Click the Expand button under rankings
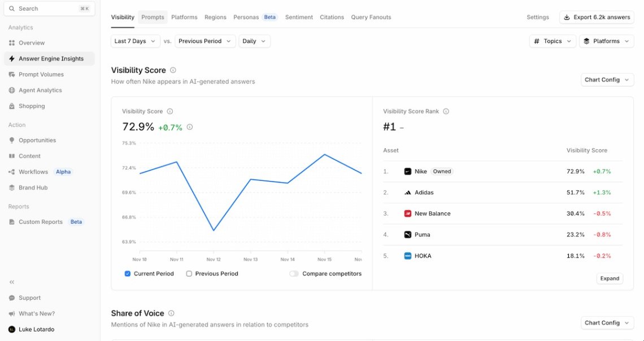 [x=610, y=278]
